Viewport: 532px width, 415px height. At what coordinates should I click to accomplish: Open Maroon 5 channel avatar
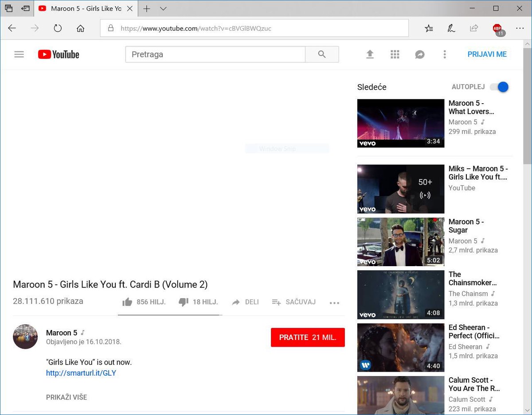(x=25, y=337)
